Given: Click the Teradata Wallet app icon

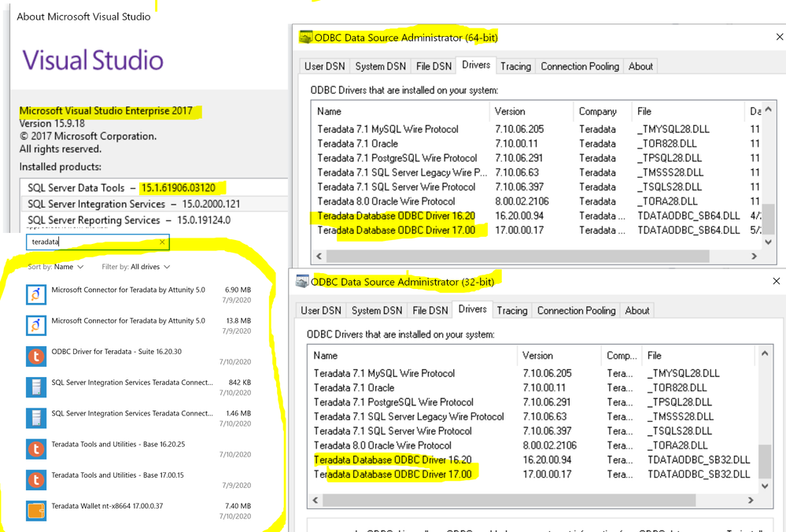Looking at the screenshot, I should pos(35,511).
